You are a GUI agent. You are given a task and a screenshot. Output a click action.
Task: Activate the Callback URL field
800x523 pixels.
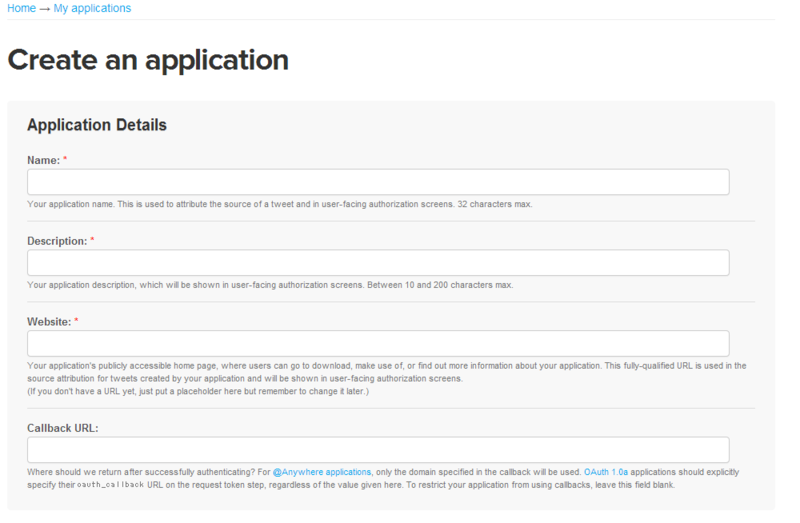[x=378, y=450]
